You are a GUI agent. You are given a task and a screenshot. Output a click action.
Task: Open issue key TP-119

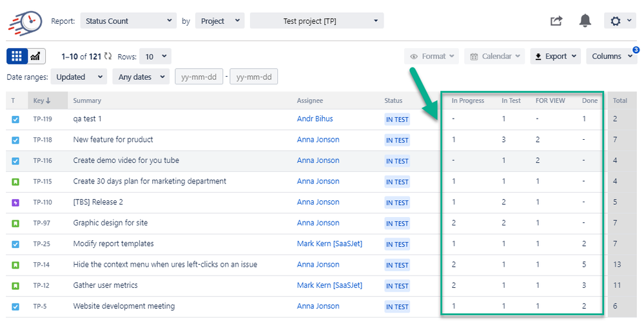coord(43,119)
